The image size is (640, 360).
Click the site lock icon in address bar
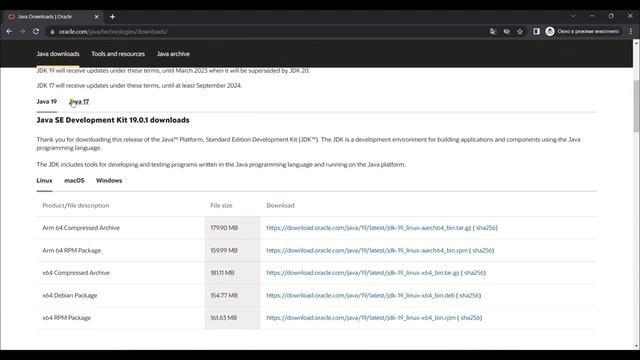pos(52,32)
